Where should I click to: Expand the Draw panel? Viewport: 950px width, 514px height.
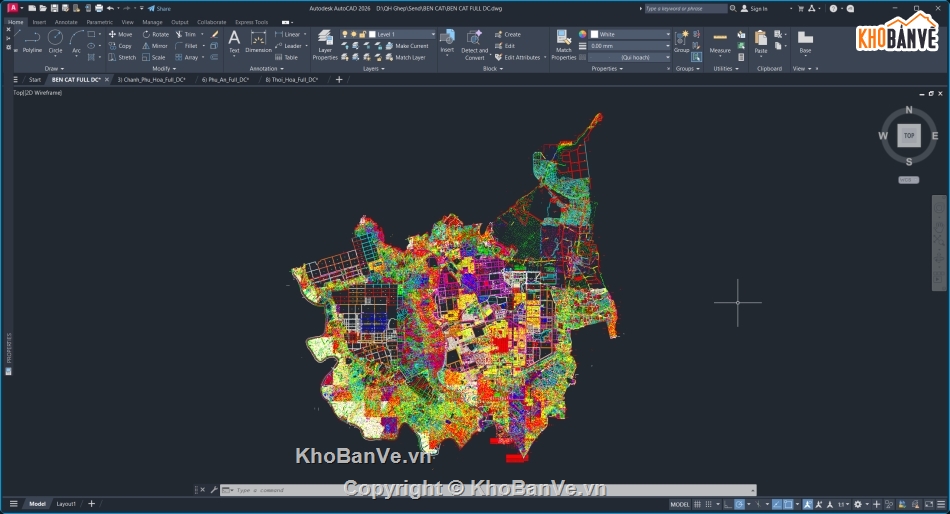point(53,69)
